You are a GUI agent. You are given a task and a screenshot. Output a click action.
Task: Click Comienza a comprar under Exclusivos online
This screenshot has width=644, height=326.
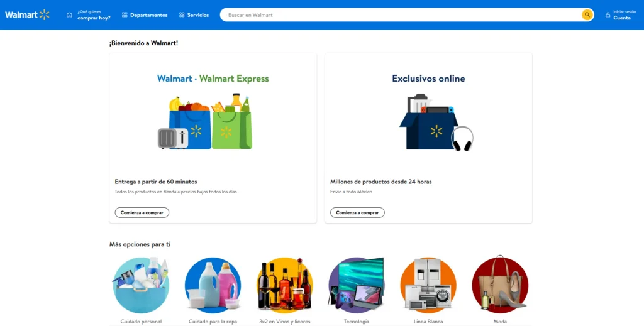click(357, 212)
